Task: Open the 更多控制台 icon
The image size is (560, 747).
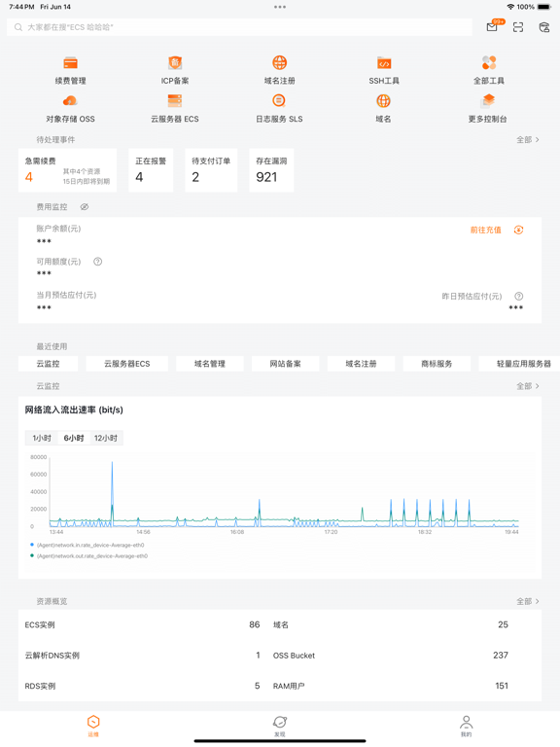Action: [x=488, y=101]
